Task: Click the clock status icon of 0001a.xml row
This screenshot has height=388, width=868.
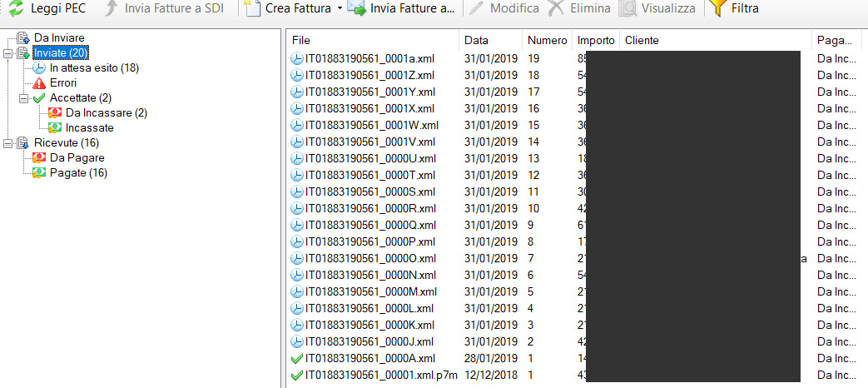Action: click(297, 58)
